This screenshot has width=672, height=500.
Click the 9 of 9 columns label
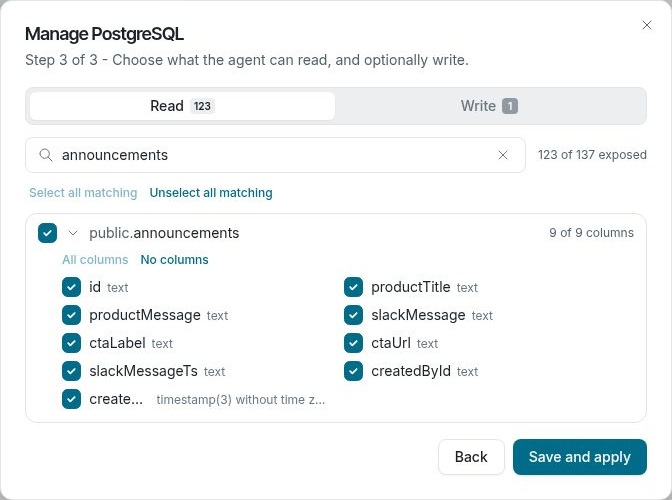pyautogui.click(x=591, y=233)
